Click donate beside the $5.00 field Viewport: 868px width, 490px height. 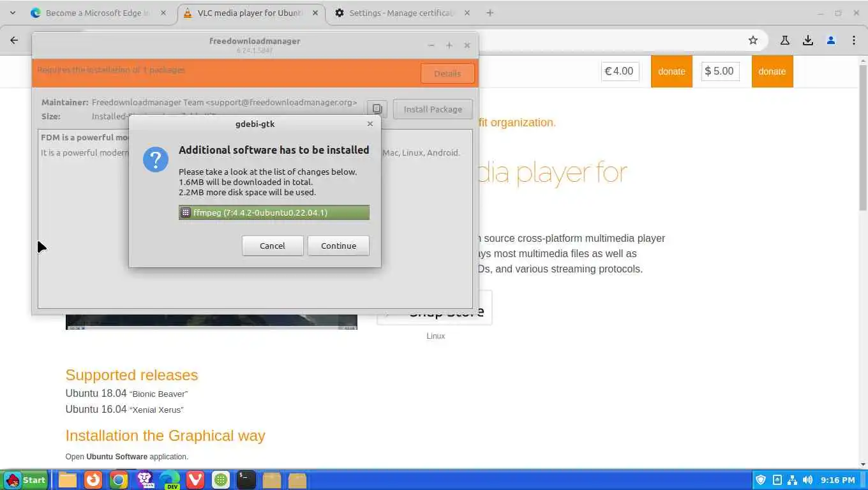(x=772, y=71)
